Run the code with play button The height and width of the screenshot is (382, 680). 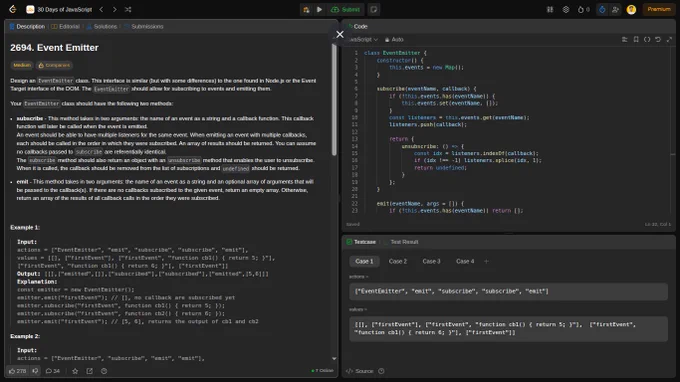tap(319, 10)
